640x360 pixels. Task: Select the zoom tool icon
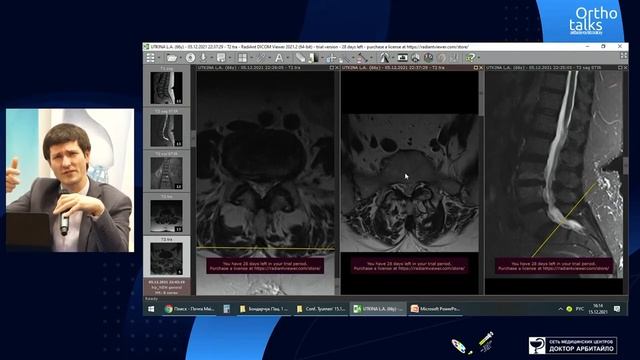(x=345, y=58)
